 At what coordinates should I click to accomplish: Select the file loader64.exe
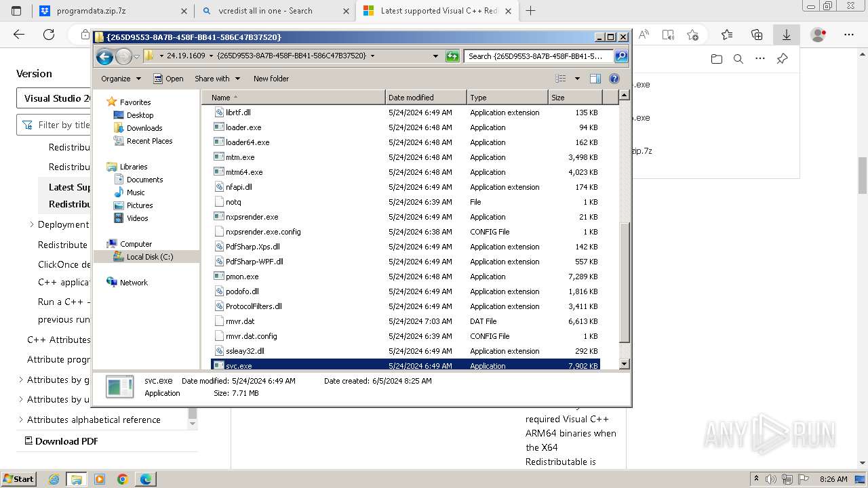(248, 142)
